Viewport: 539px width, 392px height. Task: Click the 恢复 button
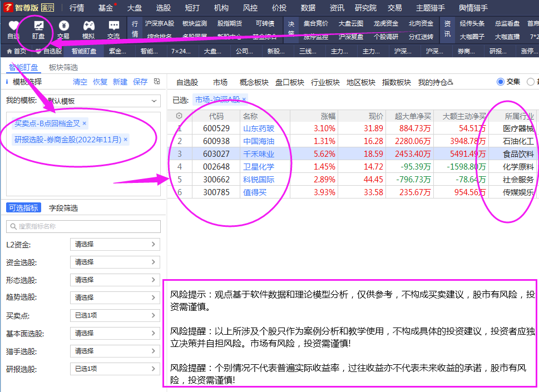click(100, 82)
